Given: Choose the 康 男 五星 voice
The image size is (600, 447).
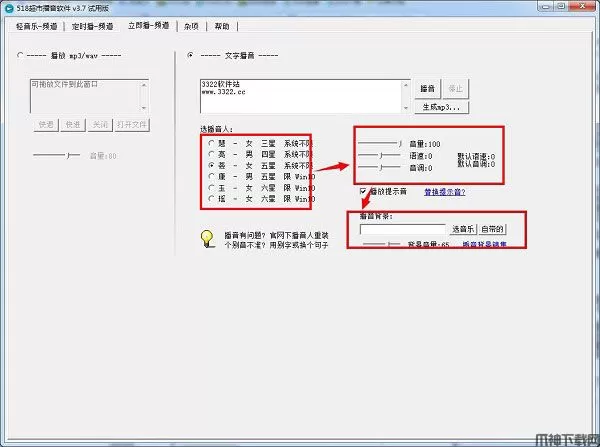Looking at the screenshot, I should pos(211,176).
